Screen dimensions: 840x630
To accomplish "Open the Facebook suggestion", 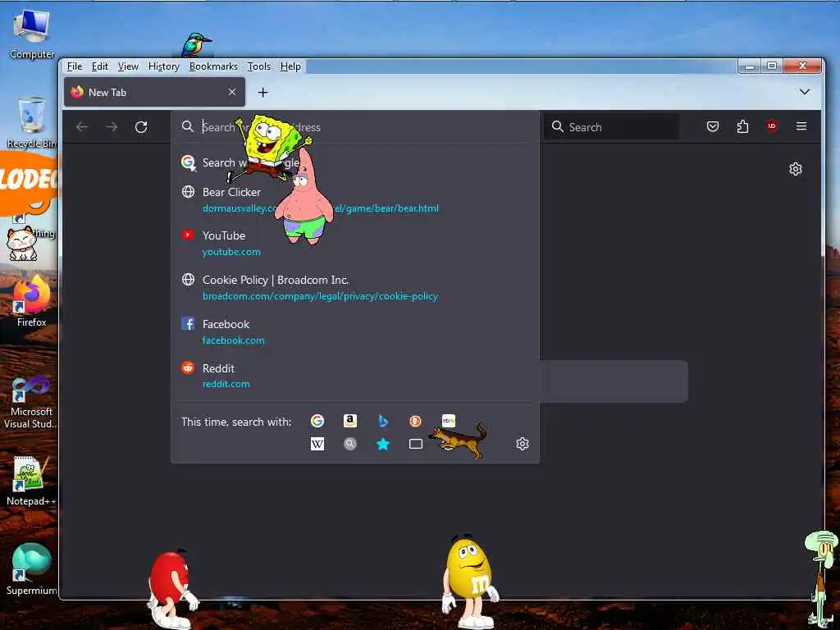I will (354, 331).
